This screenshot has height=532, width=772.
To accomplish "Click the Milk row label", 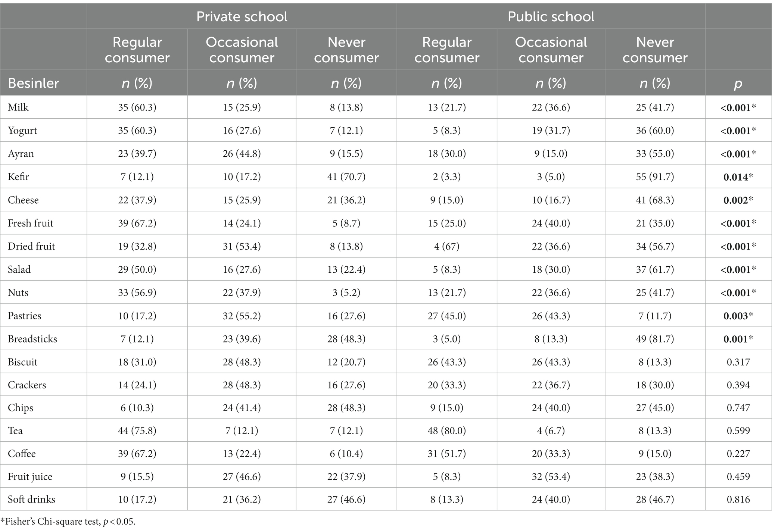I will point(18,107).
